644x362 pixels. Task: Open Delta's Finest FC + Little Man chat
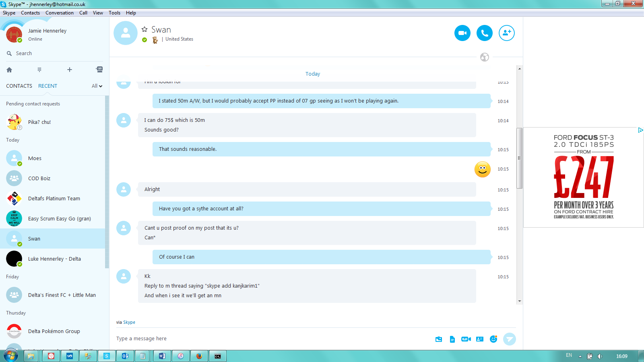[x=52, y=295]
